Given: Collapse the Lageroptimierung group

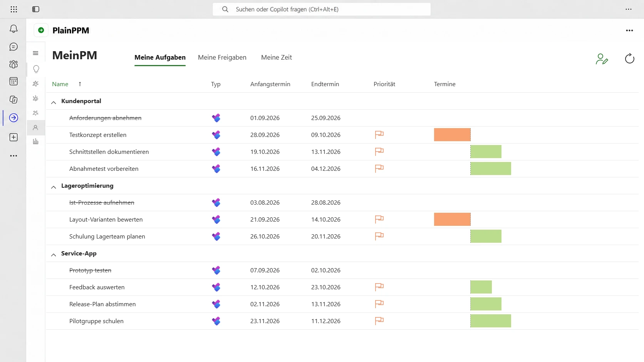Looking at the screenshot, I should [54, 187].
